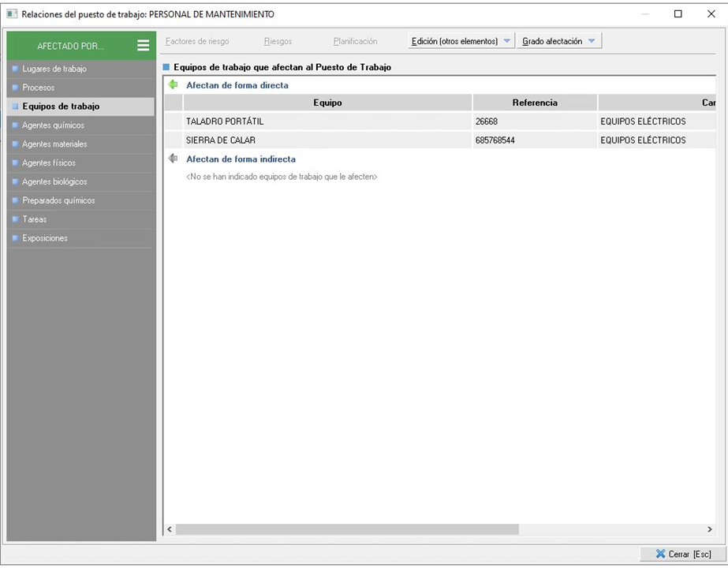Select the Preparados químicos sidebar entry
The width and height of the screenshot is (728, 568).
tap(58, 200)
